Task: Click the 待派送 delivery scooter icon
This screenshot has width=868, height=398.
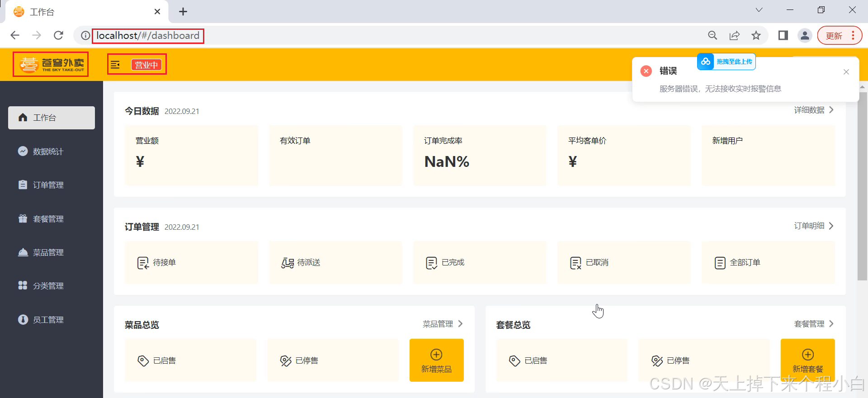Action: coord(288,263)
